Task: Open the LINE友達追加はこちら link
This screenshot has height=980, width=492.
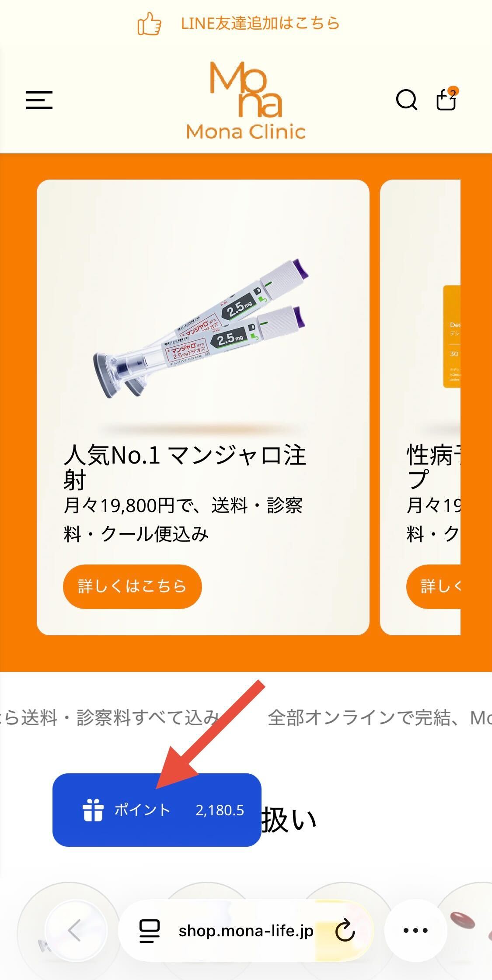Action: 260,24
